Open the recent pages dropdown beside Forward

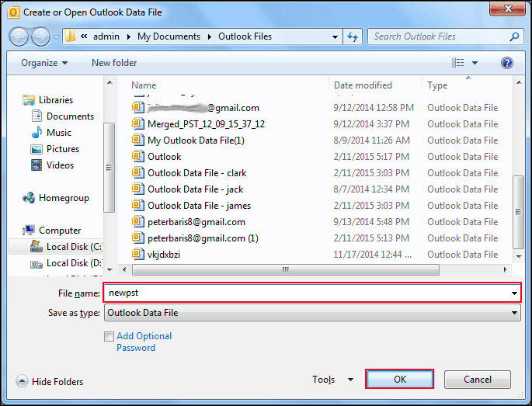point(57,36)
